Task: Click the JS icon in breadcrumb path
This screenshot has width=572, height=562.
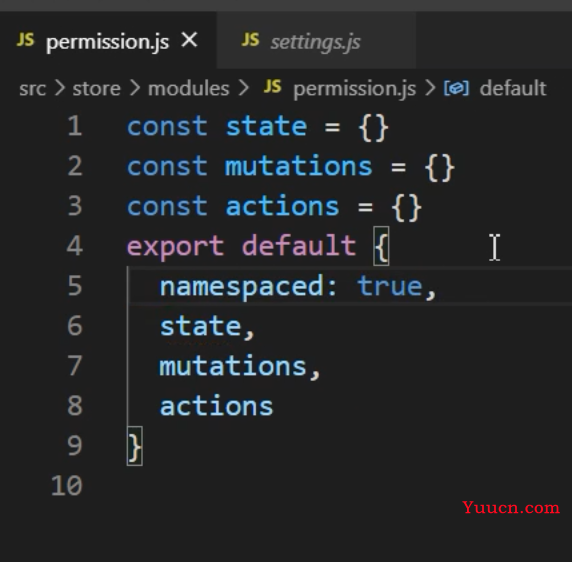Action: click(x=273, y=87)
